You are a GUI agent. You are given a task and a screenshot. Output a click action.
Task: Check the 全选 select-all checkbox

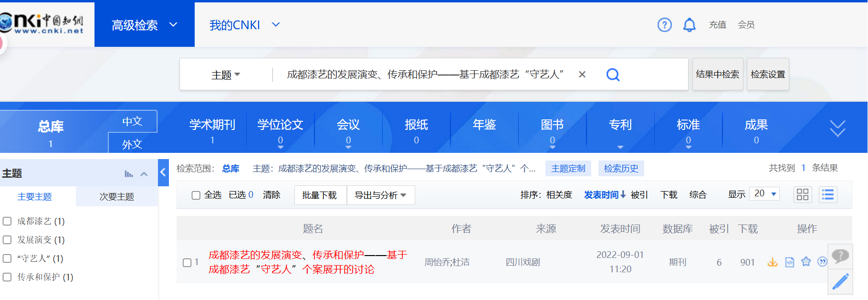pyautogui.click(x=196, y=195)
